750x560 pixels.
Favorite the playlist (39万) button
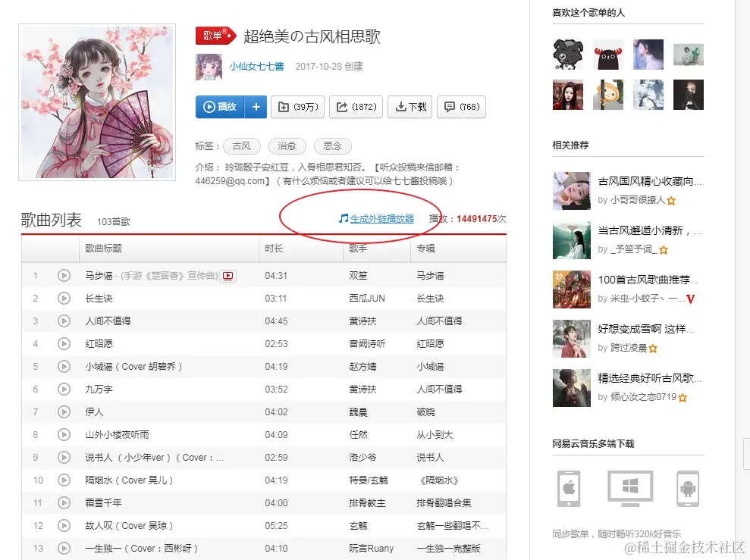pos(298,107)
